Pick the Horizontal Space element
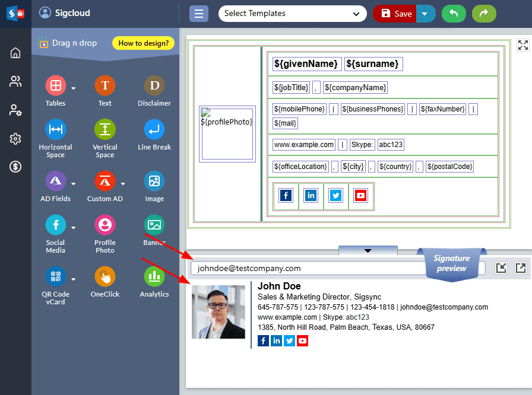The height and width of the screenshot is (395, 532). [x=55, y=129]
